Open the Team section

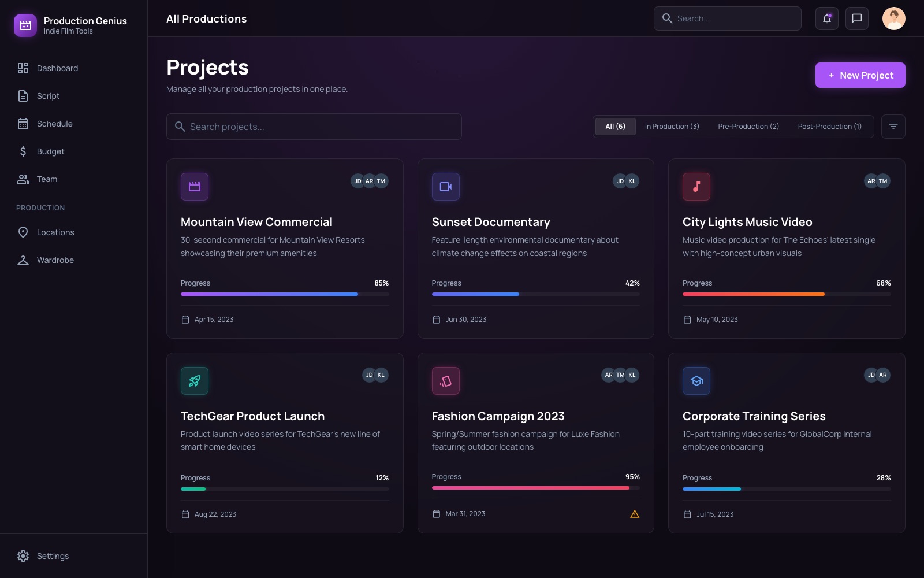point(74,179)
